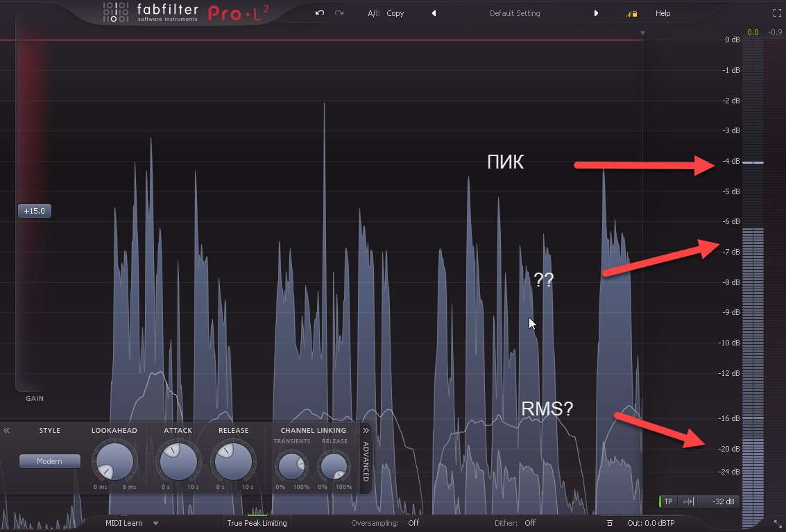This screenshot has width=786, height=532.
Task: Click the FabFilter logo
Action: tap(151, 13)
